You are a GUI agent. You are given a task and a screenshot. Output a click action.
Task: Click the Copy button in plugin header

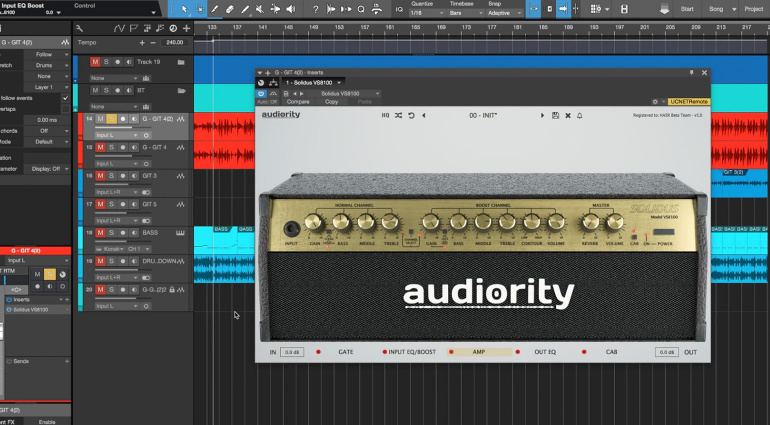coord(331,102)
